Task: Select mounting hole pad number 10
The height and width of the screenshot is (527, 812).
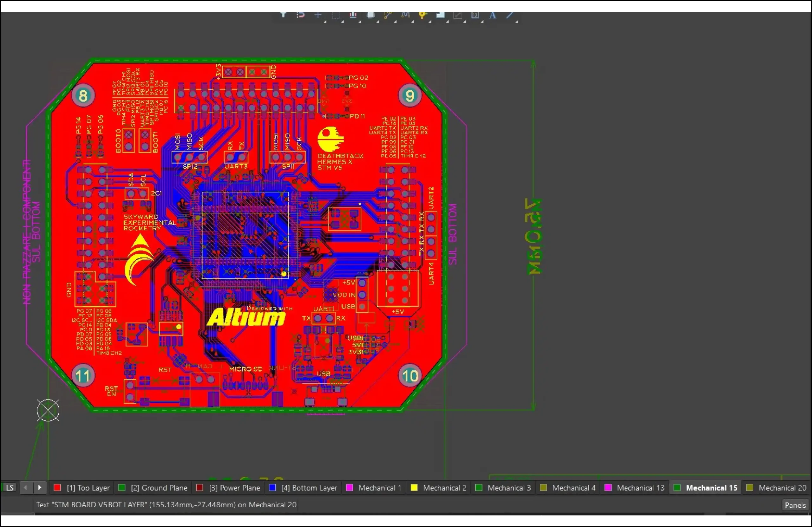Action: coord(410,376)
